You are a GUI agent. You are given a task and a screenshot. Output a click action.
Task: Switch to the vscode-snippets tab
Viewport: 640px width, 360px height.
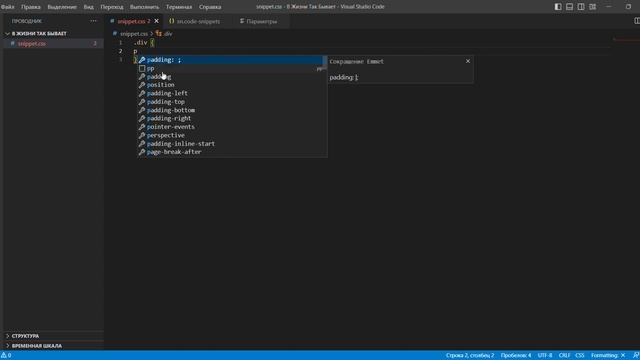(198, 21)
